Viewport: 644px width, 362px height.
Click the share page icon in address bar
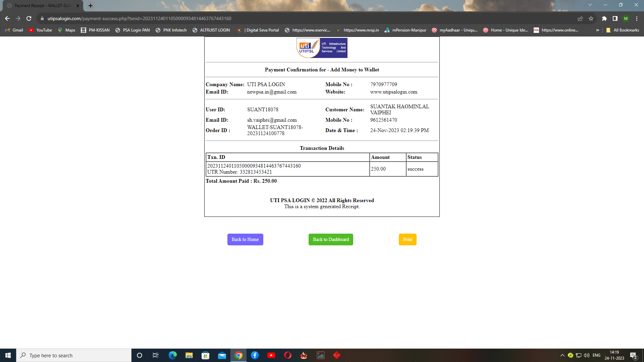pyautogui.click(x=580, y=18)
